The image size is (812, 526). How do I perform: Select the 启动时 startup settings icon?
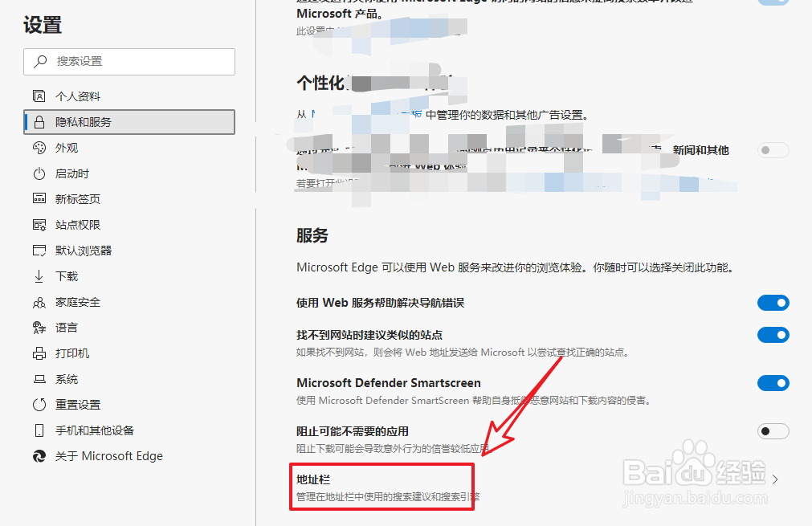[39, 173]
